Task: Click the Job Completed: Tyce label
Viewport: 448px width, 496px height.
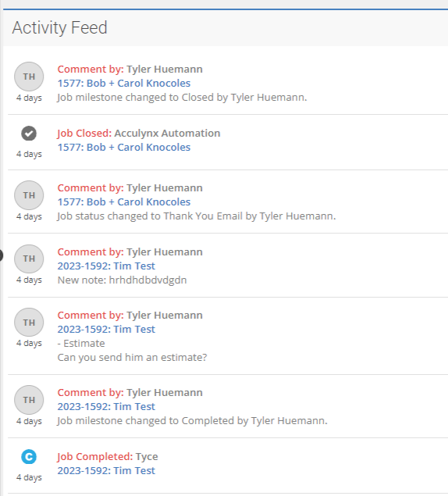Action: click(x=108, y=457)
